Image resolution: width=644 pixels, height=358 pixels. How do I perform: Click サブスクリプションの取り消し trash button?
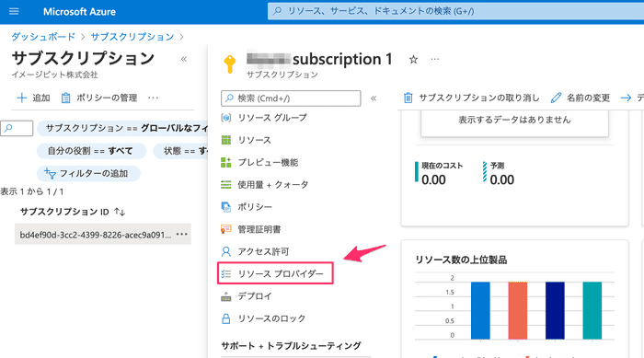point(471,98)
